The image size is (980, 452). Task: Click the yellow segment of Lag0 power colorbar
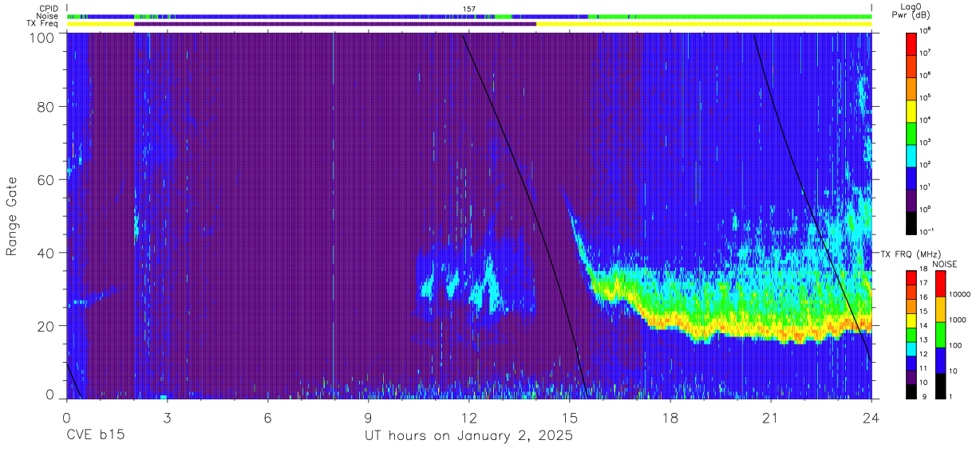click(912, 110)
